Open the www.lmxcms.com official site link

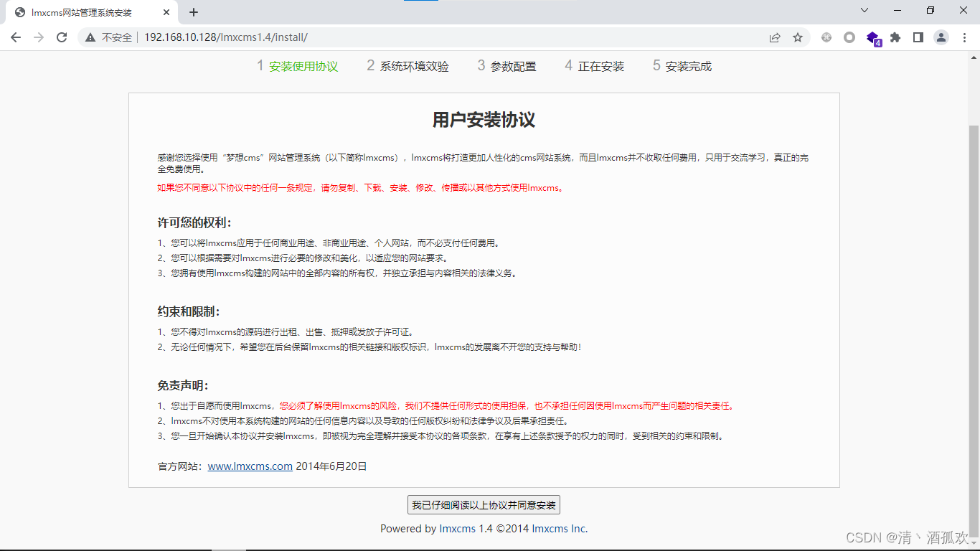coord(250,466)
